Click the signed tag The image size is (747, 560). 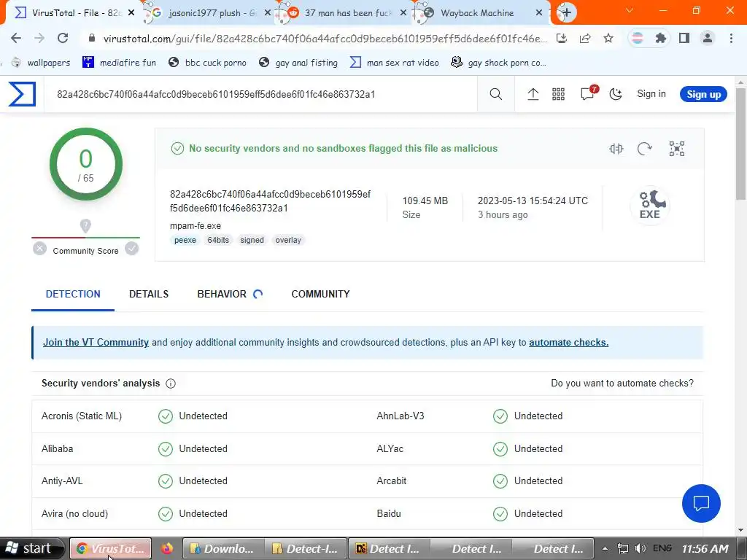tap(252, 240)
